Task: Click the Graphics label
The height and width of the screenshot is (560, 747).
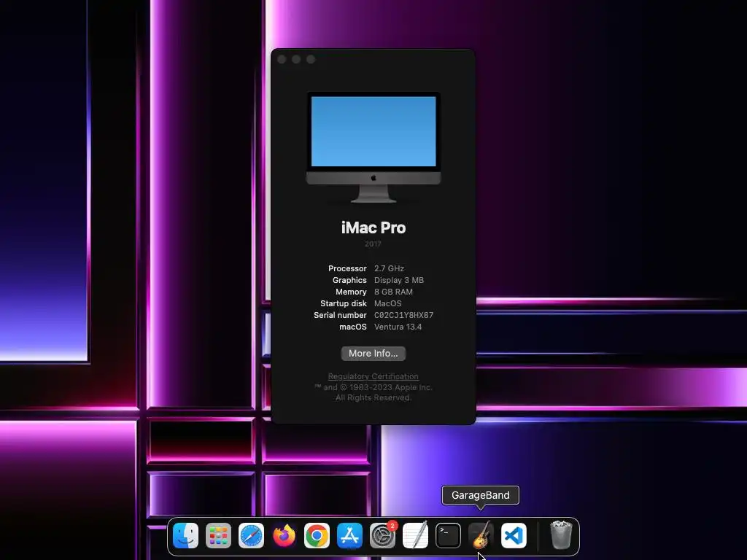Action: pos(349,280)
